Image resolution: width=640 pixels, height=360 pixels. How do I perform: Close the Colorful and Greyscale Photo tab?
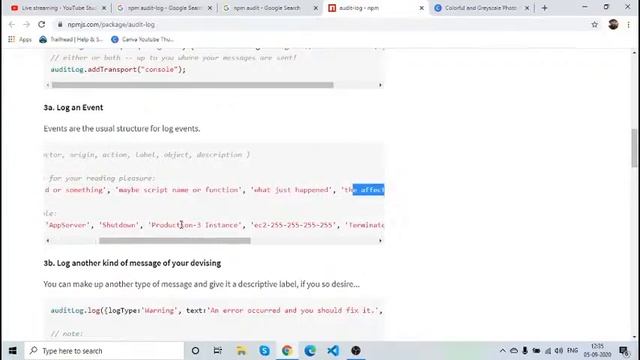pos(527,8)
